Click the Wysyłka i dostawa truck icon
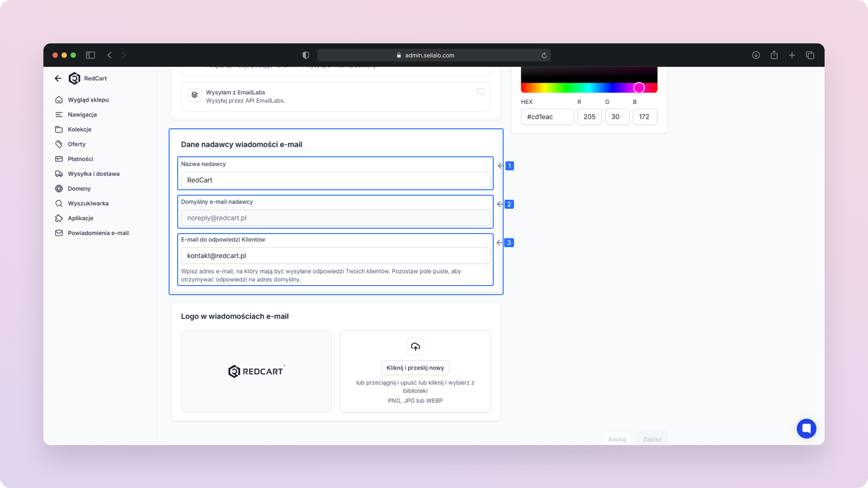Screen dimensions: 868x488 point(59,174)
